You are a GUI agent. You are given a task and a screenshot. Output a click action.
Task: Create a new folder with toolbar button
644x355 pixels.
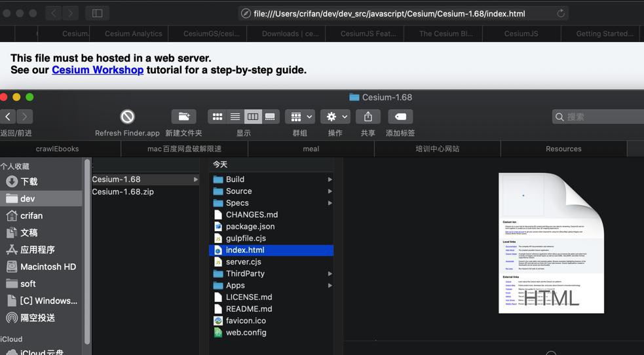[x=183, y=117]
